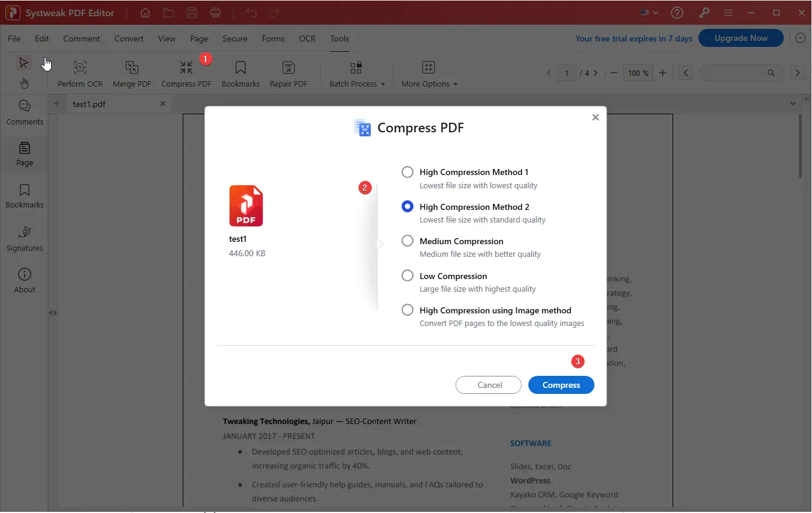Open the Edit menu

coord(41,38)
